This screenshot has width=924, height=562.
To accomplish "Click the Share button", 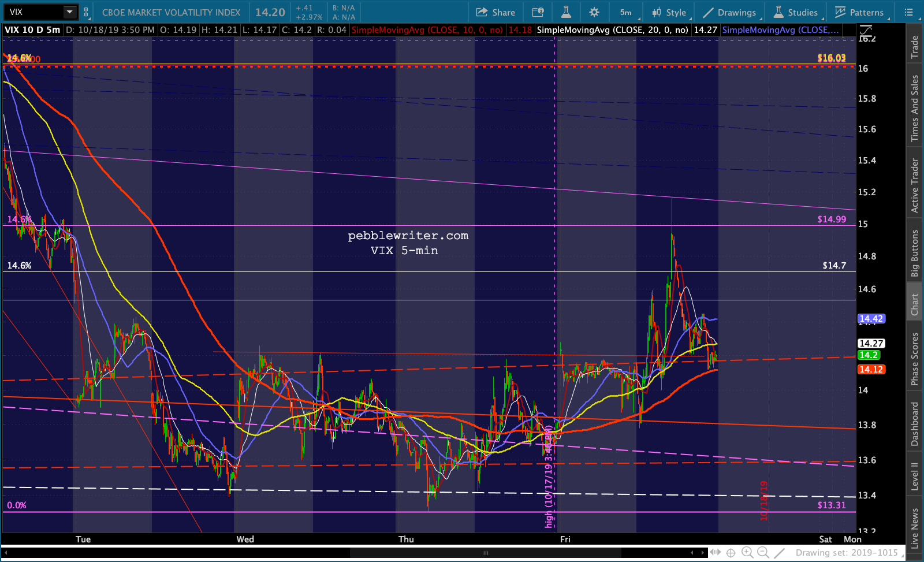I will point(495,12).
